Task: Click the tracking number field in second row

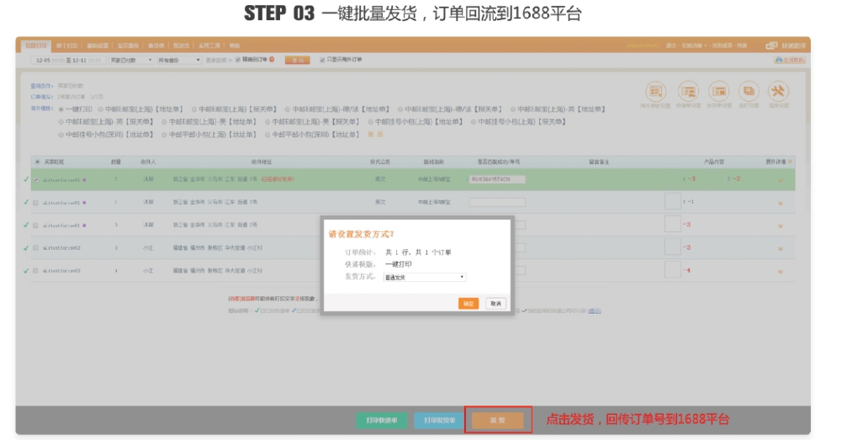Action: 496,202
